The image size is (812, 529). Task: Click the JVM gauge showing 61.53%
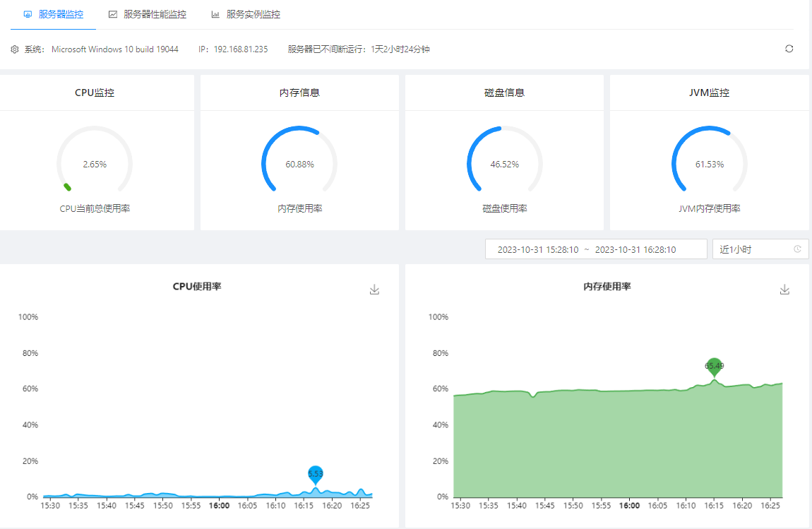tap(709, 164)
